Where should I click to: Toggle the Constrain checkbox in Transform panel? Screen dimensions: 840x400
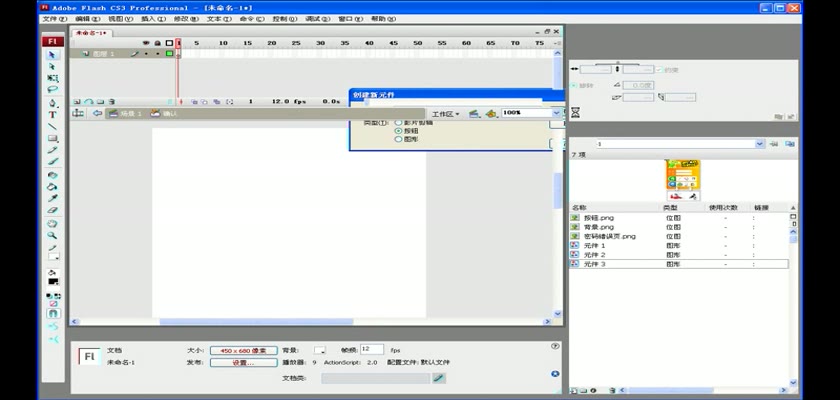coord(659,70)
